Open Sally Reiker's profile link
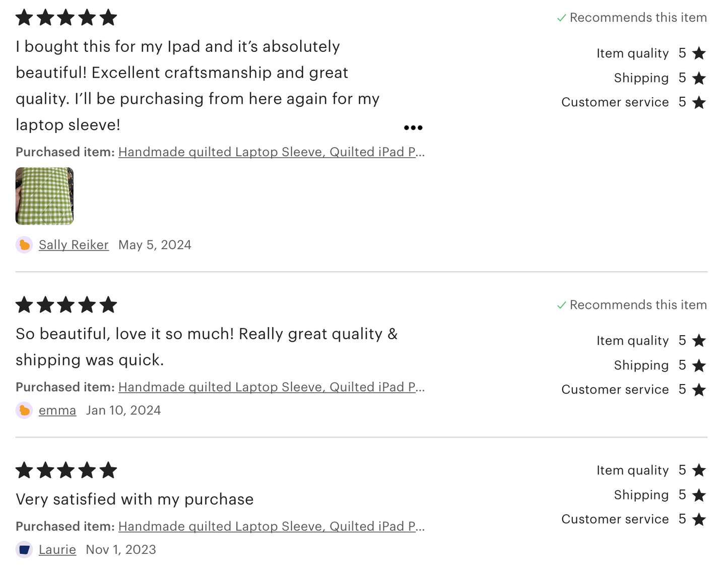 [74, 245]
